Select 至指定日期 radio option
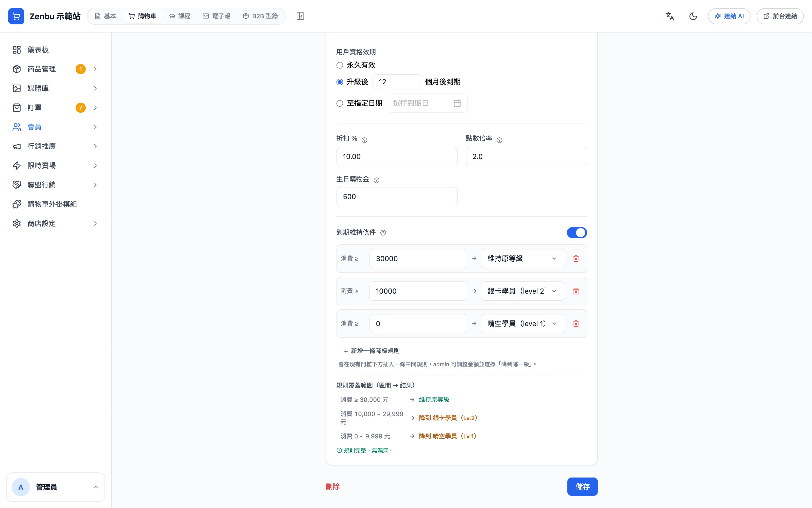This screenshot has width=812, height=508. 340,103
